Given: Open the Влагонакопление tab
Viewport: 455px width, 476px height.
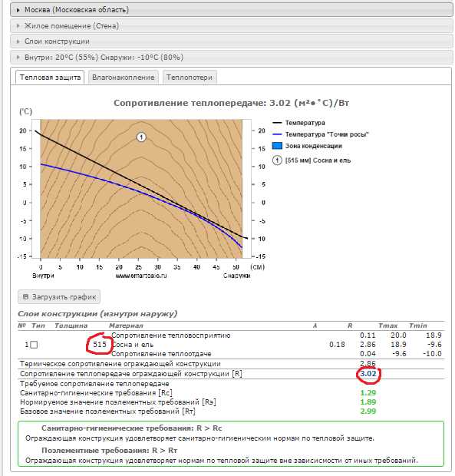Looking at the screenshot, I should click(x=124, y=78).
